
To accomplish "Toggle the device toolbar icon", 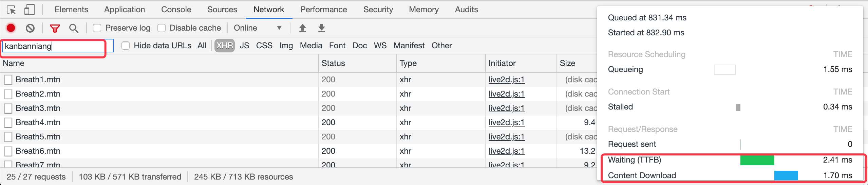I will point(30,10).
